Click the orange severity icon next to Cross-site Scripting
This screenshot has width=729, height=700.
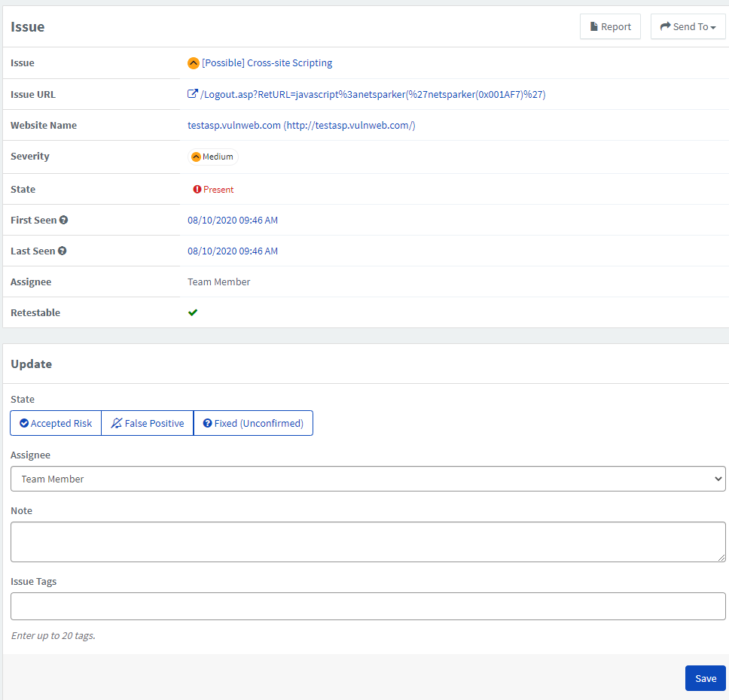click(x=194, y=62)
